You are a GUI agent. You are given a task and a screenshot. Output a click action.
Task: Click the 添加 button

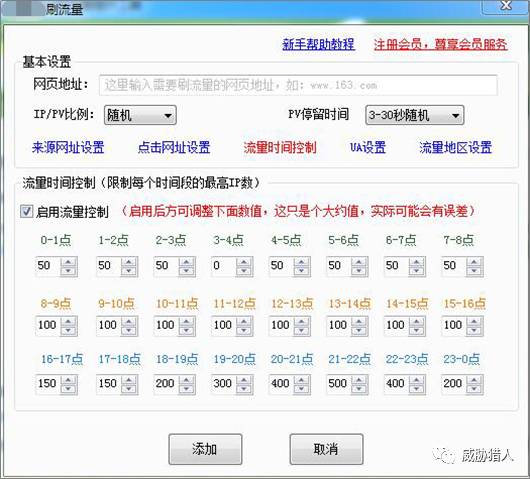click(x=205, y=449)
